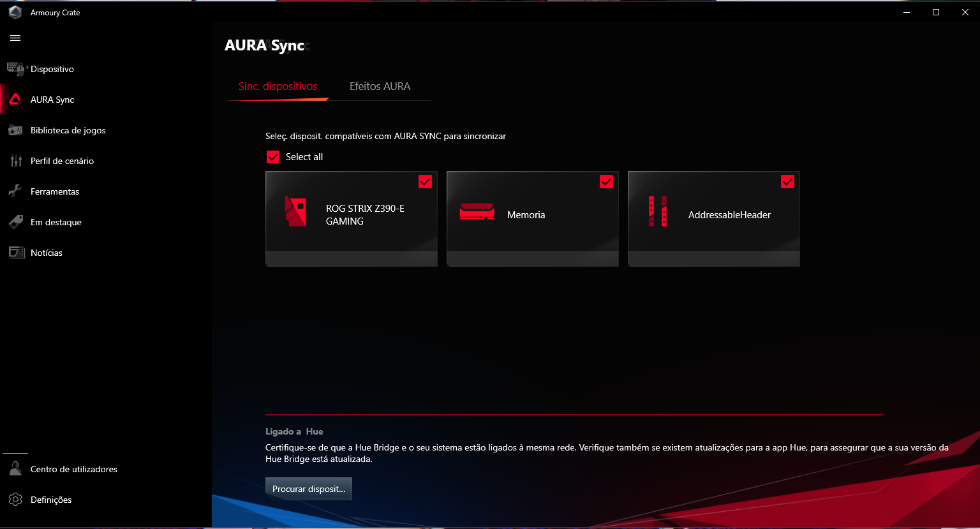Toggle the Select all checkbox

tap(273, 157)
